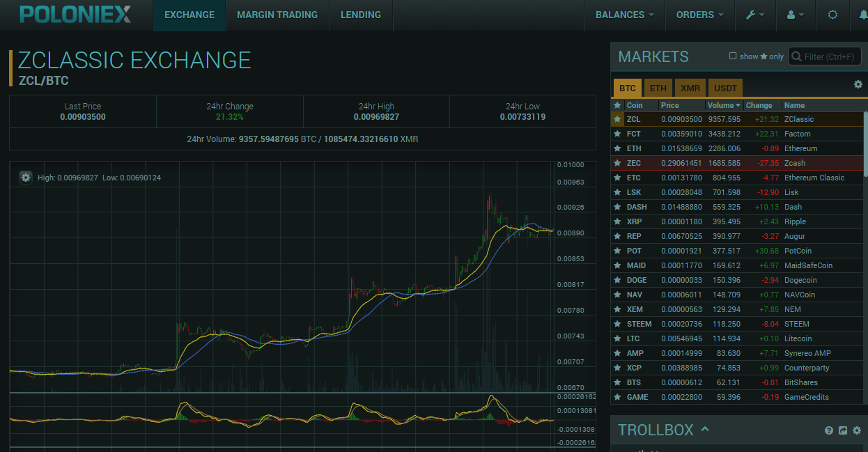The image size is (868, 452).
Task: Open the user account dropdown
Action: pos(796,15)
